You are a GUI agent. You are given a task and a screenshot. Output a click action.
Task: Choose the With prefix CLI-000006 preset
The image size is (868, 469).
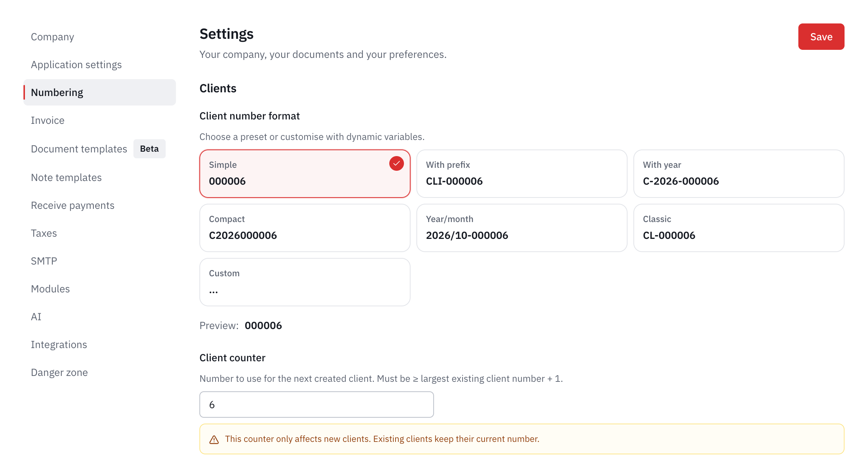pyautogui.click(x=522, y=174)
